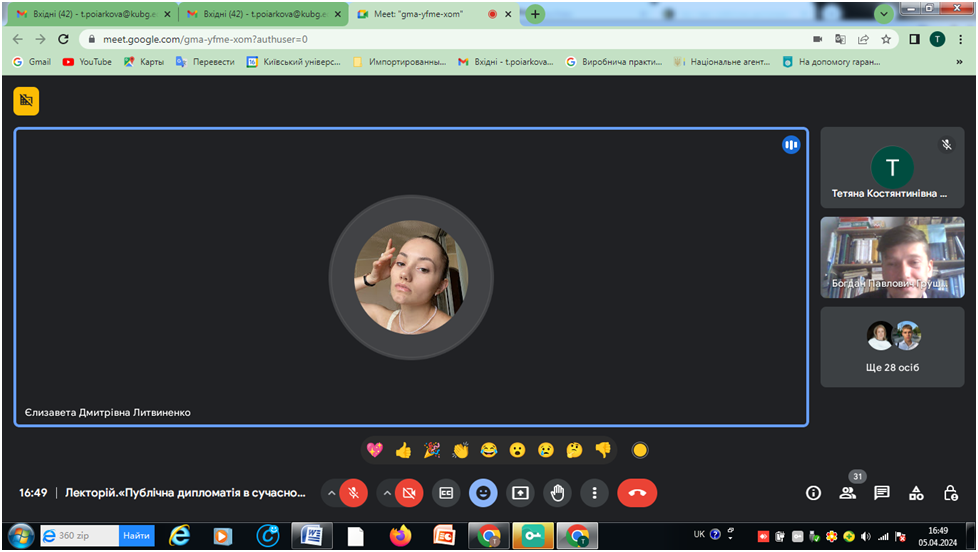Expand audio settings arrow beside microphone
This screenshot has height=552, width=978.
point(331,493)
